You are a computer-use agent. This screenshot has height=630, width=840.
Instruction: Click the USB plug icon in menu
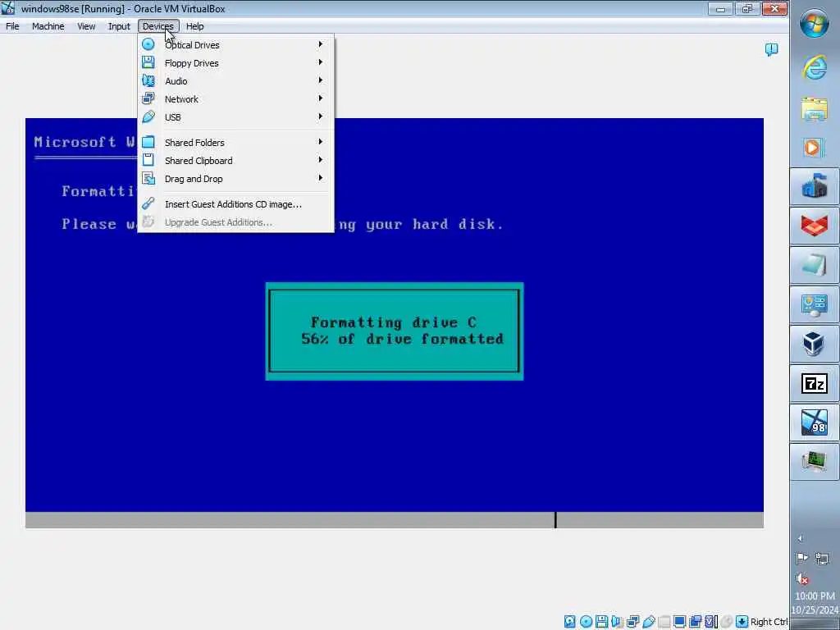click(x=148, y=116)
